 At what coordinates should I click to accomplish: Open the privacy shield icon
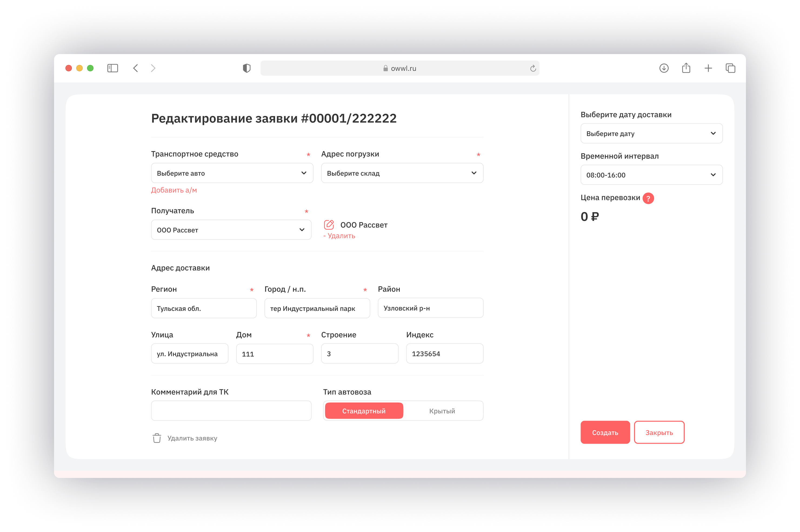coord(246,68)
